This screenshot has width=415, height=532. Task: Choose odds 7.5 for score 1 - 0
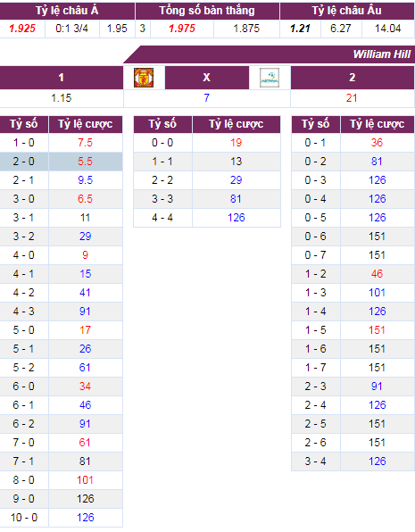click(x=85, y=143)
